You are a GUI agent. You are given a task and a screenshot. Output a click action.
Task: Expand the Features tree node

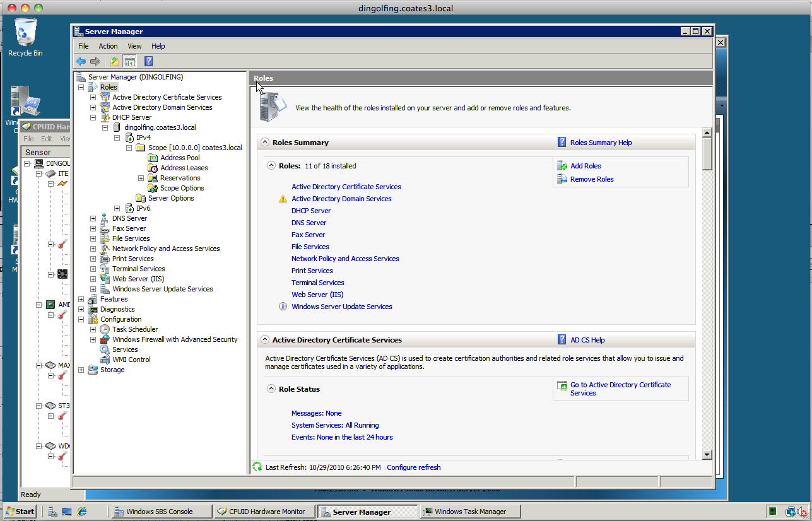tap(81, 299)
